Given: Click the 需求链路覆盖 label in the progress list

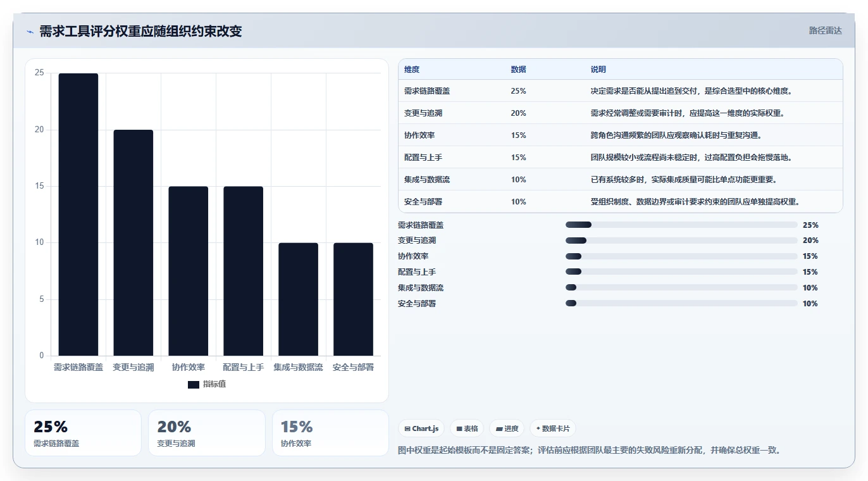Looking at the screenshot, I should click(x=421, y=225).
